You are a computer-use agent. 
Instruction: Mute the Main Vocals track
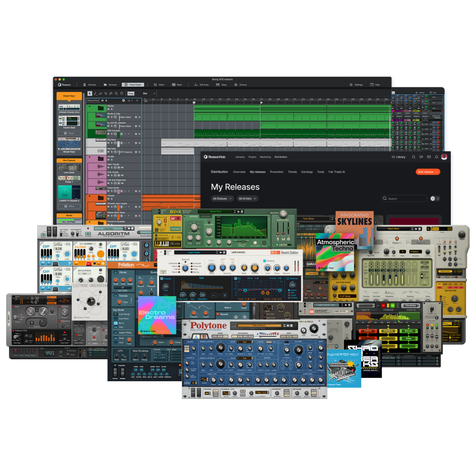pyautogui.click(x=109, y=167)
